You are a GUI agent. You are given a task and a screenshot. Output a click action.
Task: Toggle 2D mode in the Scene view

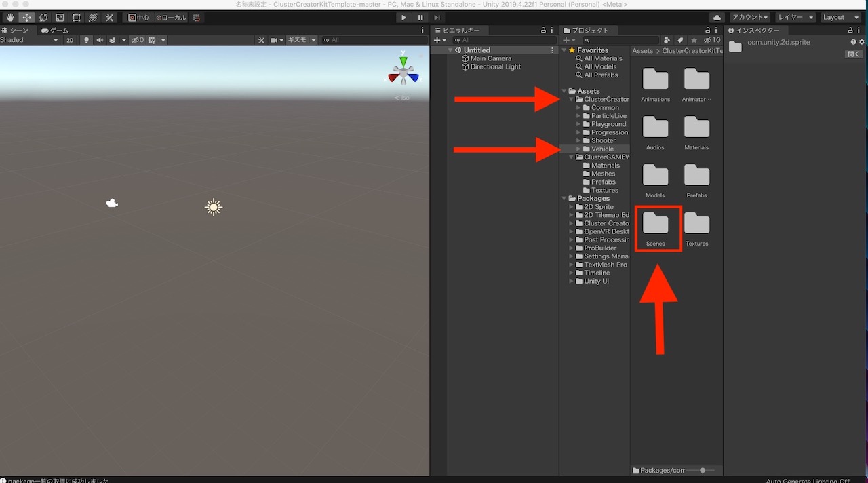70,40
